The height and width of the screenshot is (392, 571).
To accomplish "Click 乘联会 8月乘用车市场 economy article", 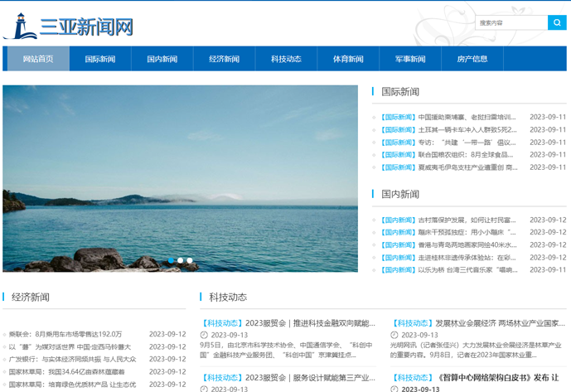I will point(65,334).
